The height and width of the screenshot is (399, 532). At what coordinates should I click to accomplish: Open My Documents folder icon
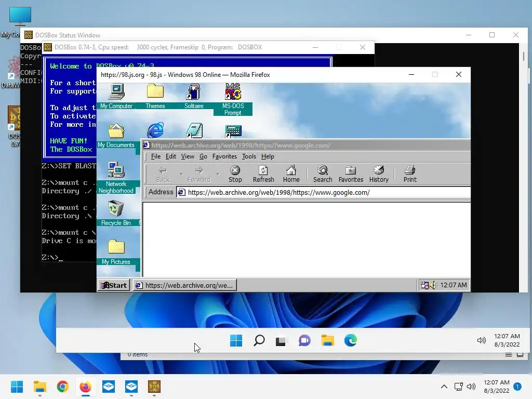[116, 135]
